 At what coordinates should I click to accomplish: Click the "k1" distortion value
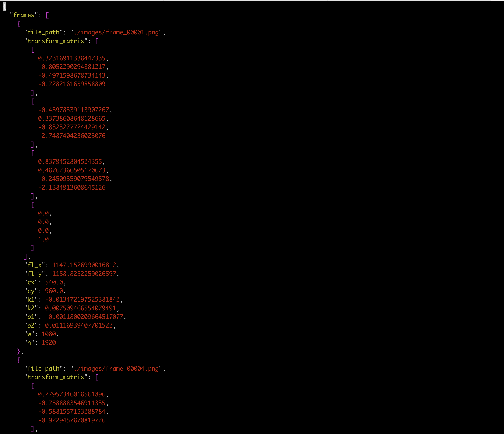point(82,300)
